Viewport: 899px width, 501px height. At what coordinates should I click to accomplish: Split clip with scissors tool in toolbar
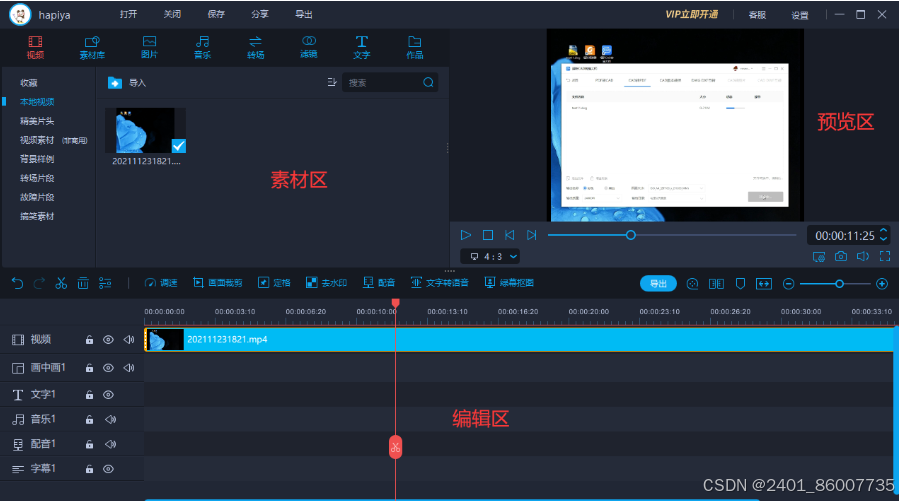61,283
